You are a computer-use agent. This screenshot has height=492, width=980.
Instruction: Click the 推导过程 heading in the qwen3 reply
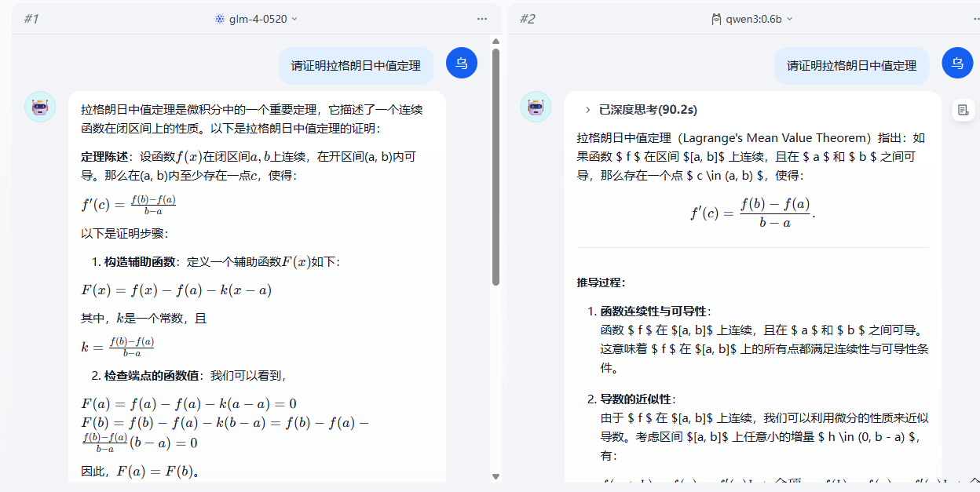point(601,282)
